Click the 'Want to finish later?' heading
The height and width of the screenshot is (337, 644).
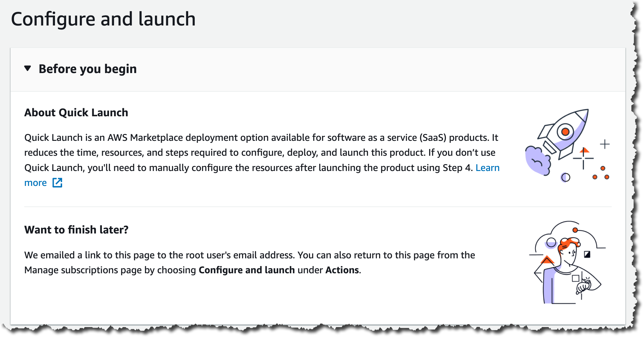tap(76, 230)
